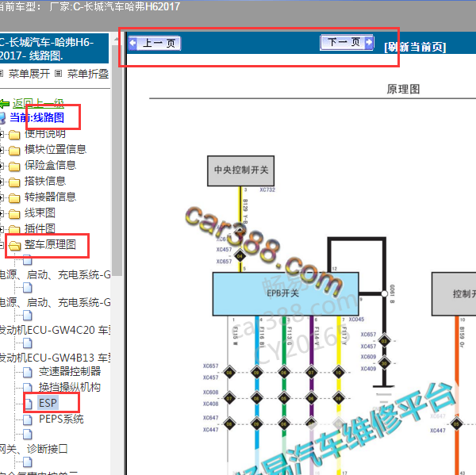Image resolution: width=476 pixels, height=475 pixels.
Task: Open the 线束图 folder icon
Action: [x=14, y=213]
